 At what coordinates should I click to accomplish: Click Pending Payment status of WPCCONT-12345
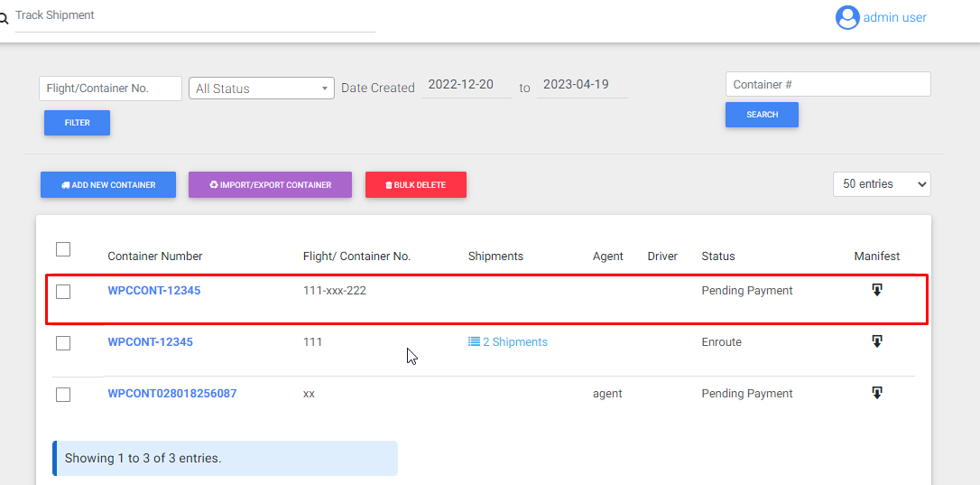click(x=747, y=291)
